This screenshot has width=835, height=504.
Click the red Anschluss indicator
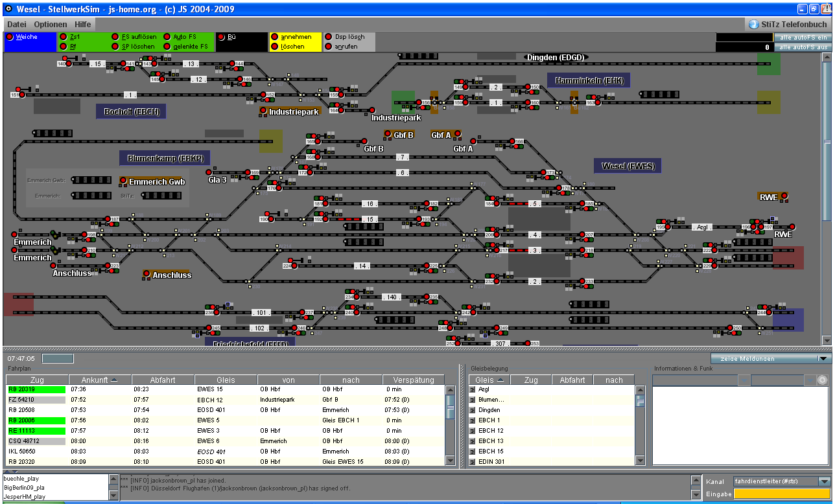147,274
